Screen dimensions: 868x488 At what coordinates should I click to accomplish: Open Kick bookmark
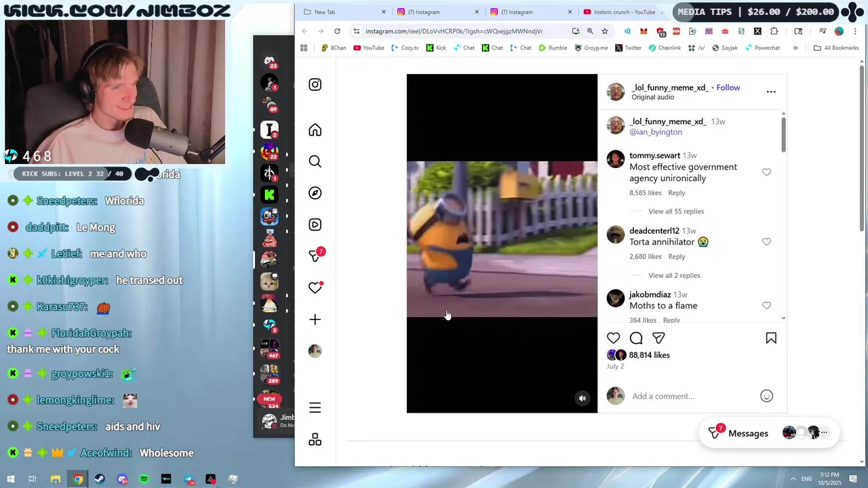click(x=436, y=48)
